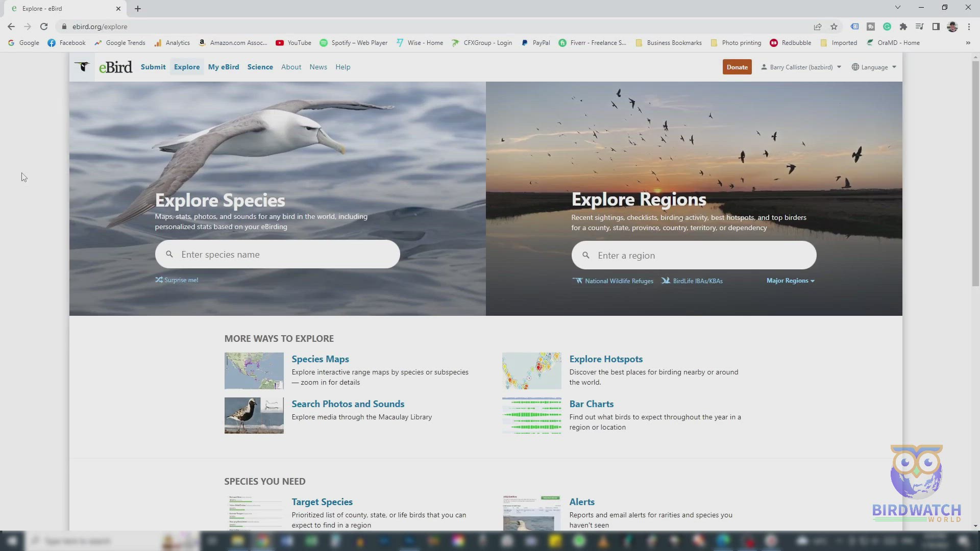This screenshot has width=980, height=551.
Task: Open the PayPal bookmark
Action: pyautogui.click(x=535, y=43)
